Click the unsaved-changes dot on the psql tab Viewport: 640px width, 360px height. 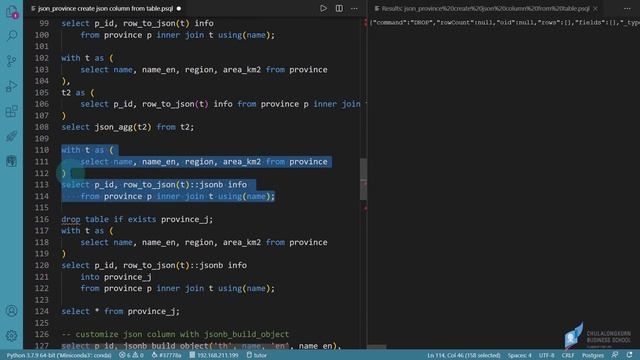pyautogui.click(x=179, y=8)
